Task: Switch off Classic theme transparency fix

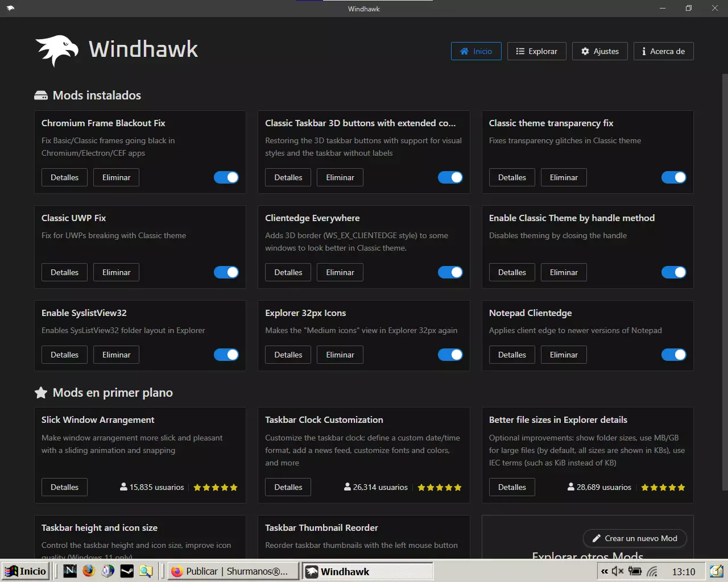Action: tap(674, 177)
